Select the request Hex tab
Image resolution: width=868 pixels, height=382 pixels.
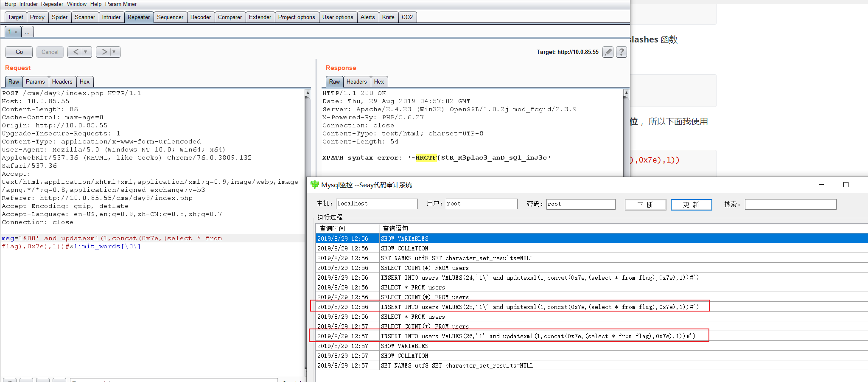coord(85,81)
